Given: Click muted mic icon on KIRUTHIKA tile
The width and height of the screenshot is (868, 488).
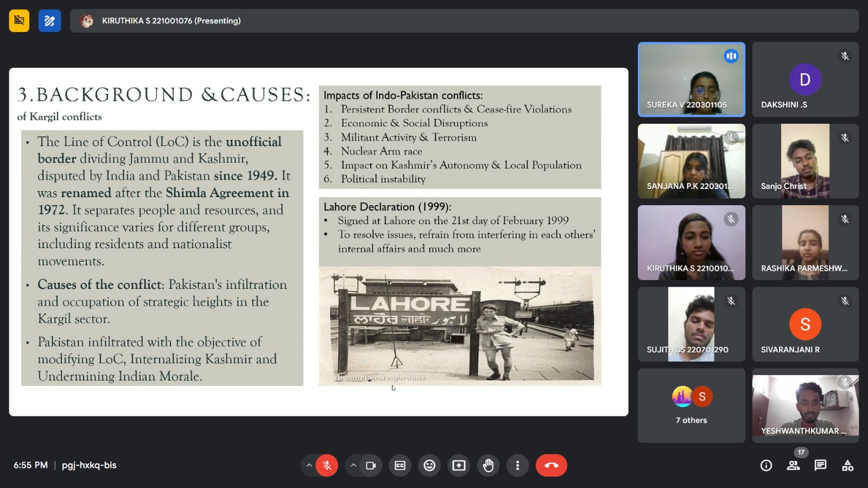Looking at the screenshot, I should [731, 219].
